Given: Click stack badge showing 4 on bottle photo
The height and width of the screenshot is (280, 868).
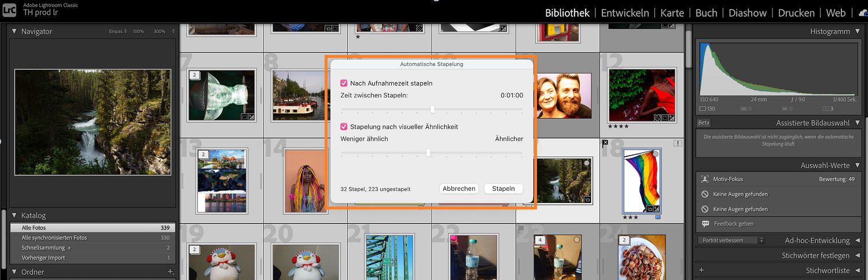Looking at the screenshot, I should [x=540, y=240].
